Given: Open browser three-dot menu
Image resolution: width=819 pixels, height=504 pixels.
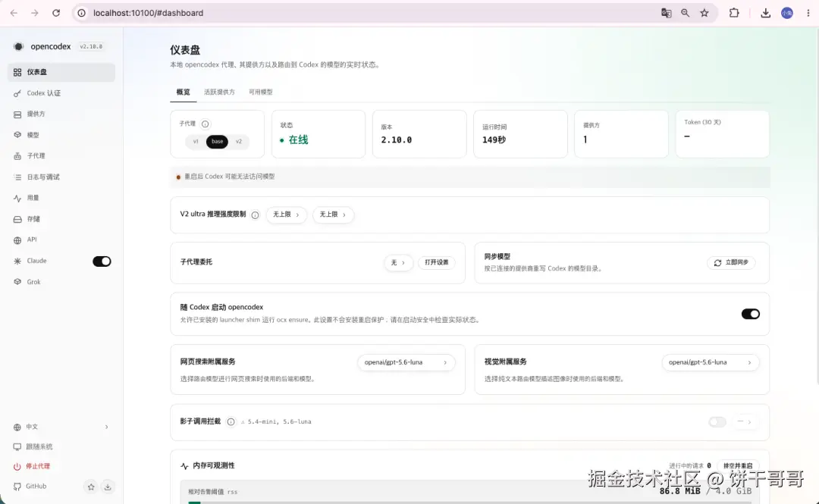Looking at the screenshot, I should tap(808, 13).
